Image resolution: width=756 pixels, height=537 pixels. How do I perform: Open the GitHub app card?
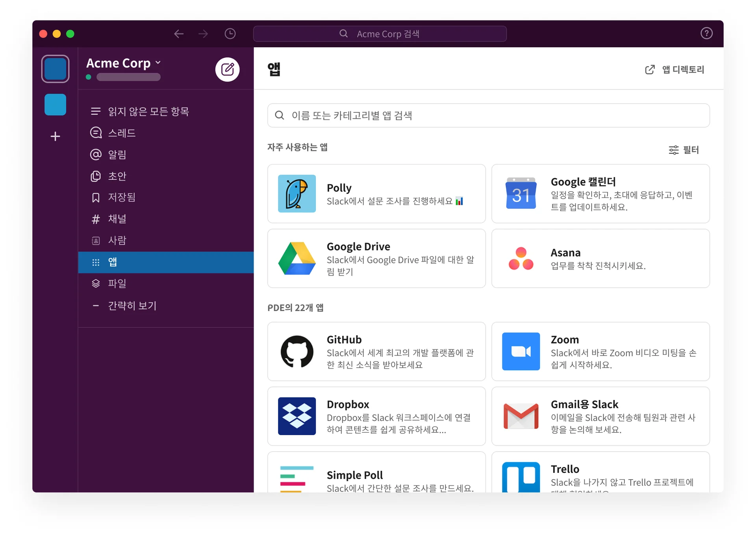[x=376, y=351]
